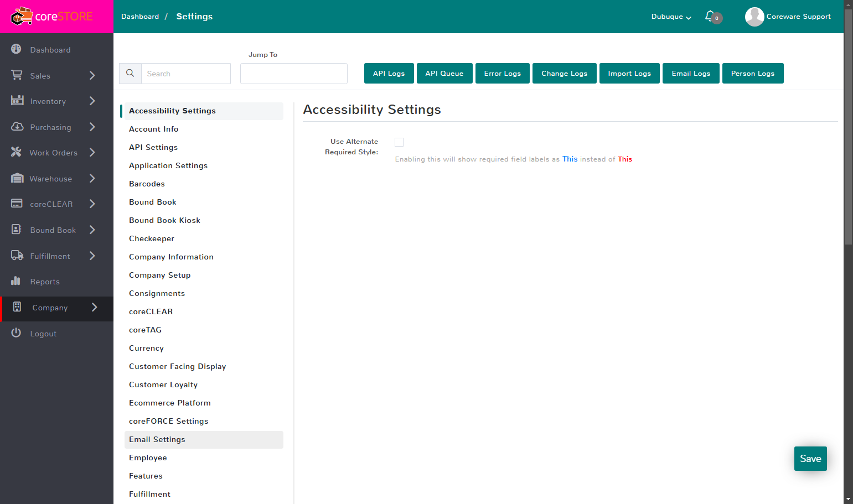Screen dimensions: 853x504
Task: Expand the Inventory menu chevron
Action: (92, 101)
